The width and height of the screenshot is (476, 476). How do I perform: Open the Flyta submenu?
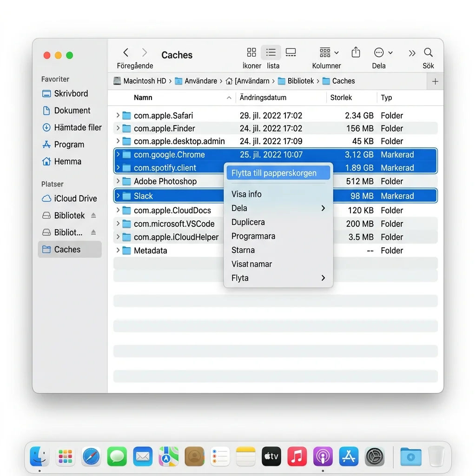[278, 278]
